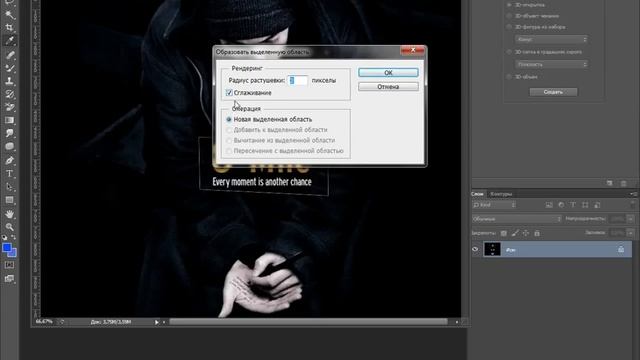
Task: Hide the Фон layer with eye icon
Action: pyautogui.click(x=475, y=249)
